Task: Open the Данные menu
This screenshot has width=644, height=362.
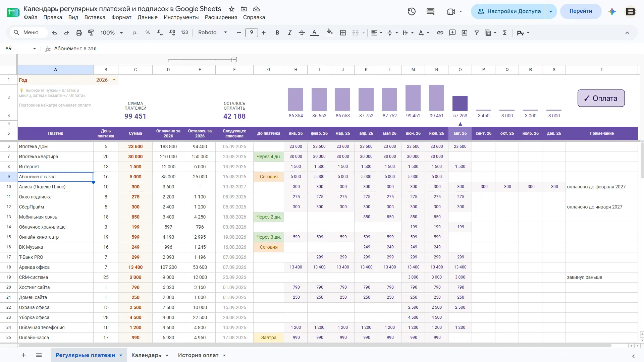Action: 148,17
